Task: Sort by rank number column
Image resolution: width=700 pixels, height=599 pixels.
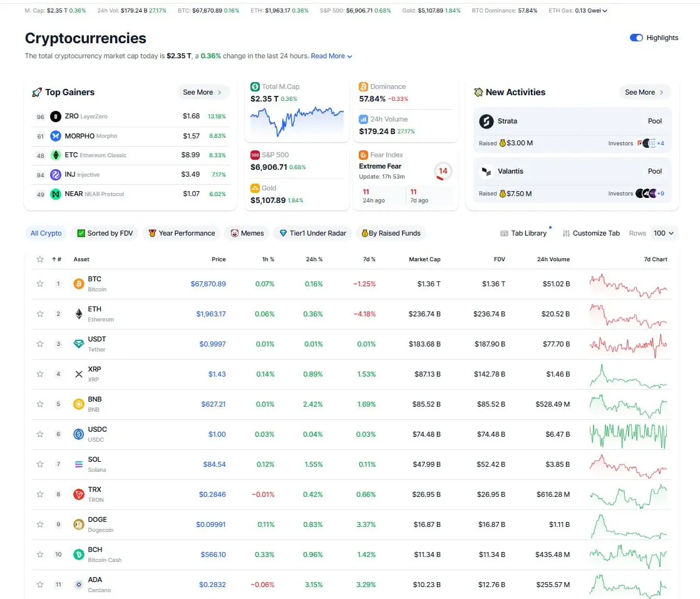Action: 56,259
